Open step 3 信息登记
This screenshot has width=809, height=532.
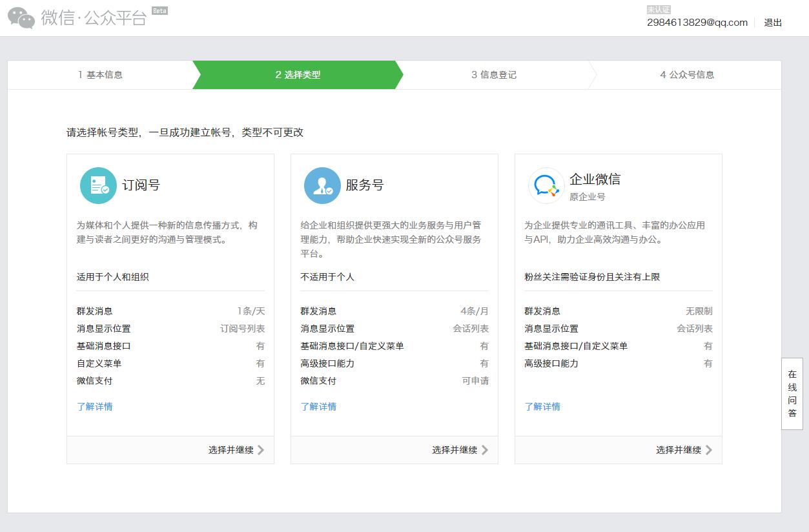point(494,75)
